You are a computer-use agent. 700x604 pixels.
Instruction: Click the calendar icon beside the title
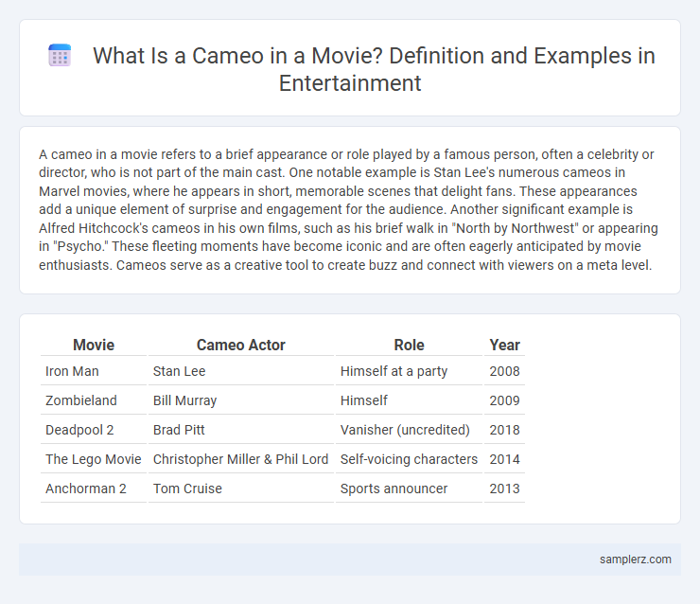coord(60,56)
